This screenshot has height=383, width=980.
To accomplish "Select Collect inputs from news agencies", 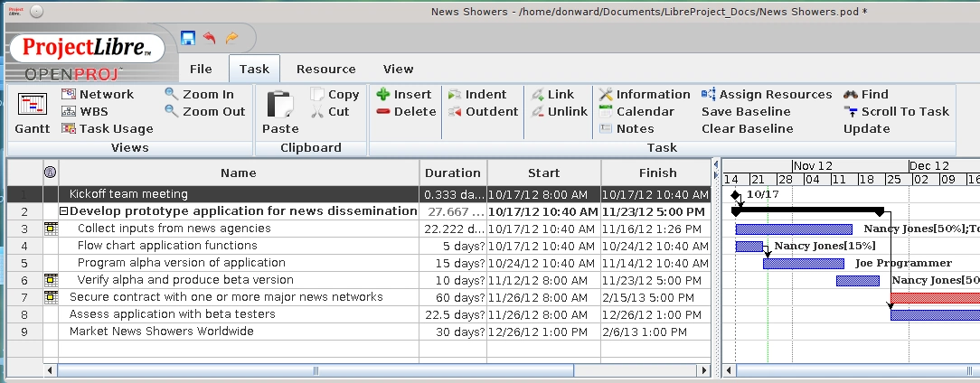I will coord(174,229).
